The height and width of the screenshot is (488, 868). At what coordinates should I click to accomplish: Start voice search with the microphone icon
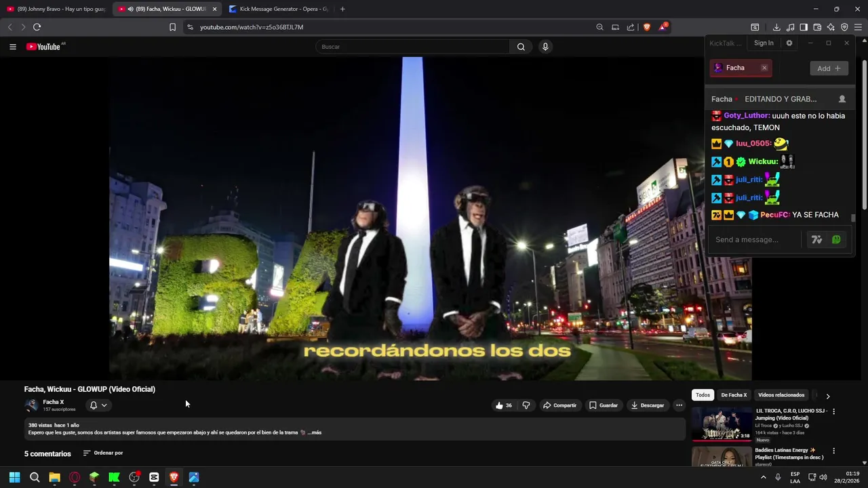tap(545, 47)
